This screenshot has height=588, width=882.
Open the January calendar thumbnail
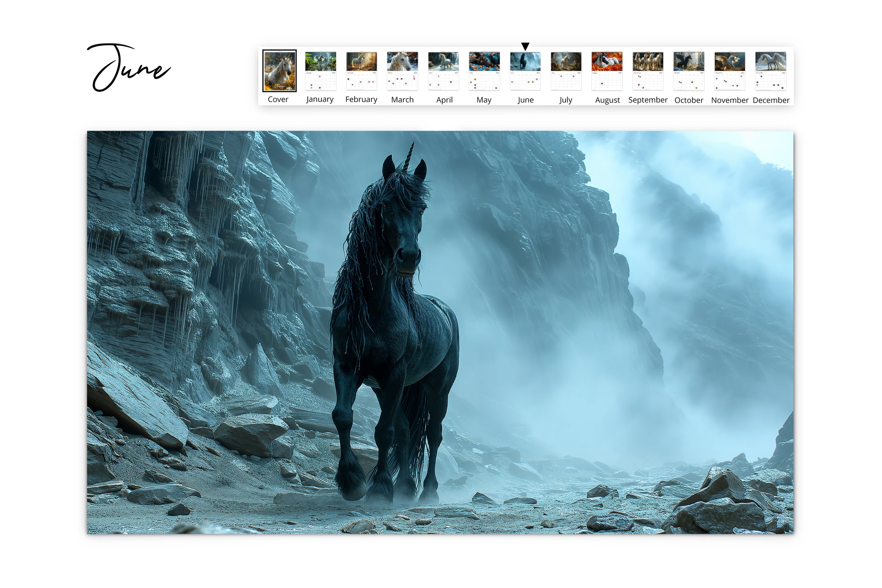[320, 71]
